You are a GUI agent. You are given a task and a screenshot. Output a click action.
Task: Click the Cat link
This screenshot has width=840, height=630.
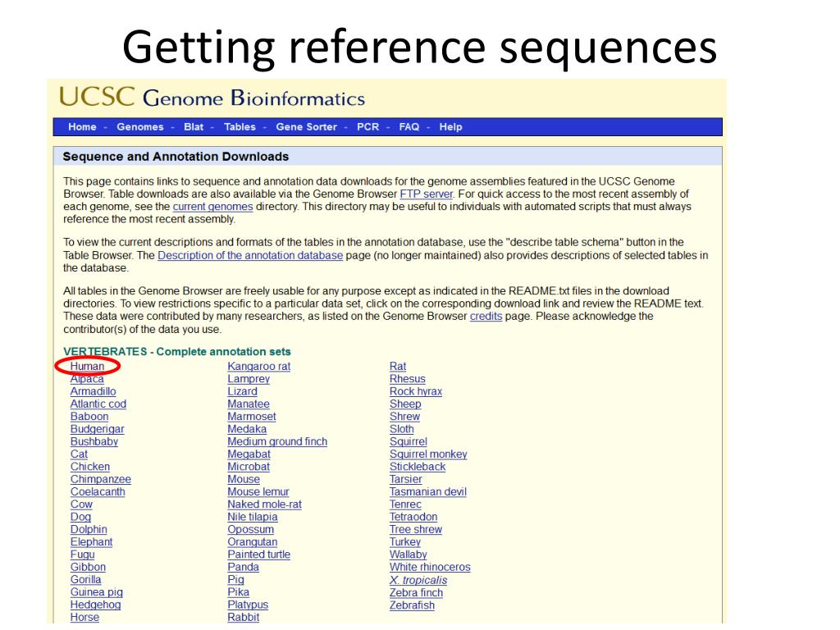79,454
